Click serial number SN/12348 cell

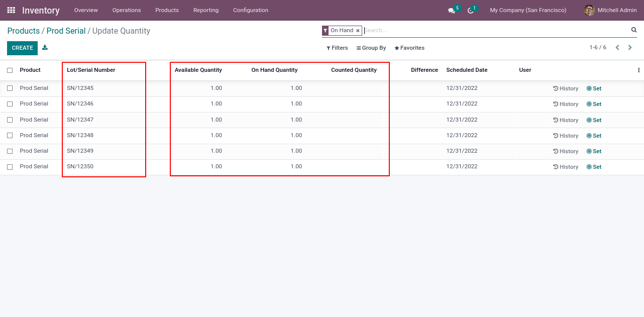point(80,136)
